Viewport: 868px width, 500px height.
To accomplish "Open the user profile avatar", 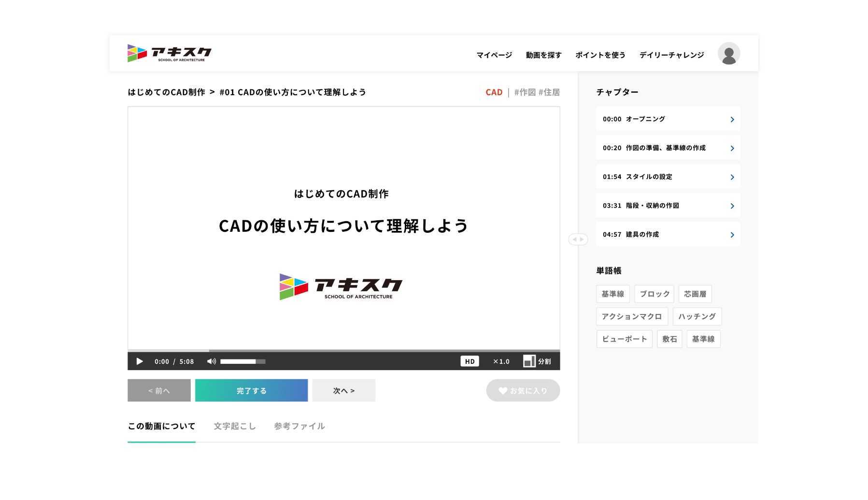I will point(728,54).
